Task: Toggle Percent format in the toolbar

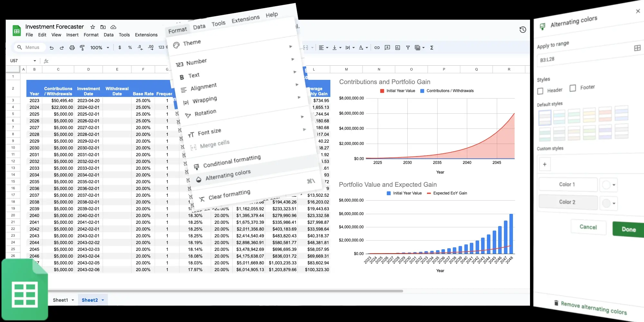Action: pyautogui.click(x=130, y=47)
